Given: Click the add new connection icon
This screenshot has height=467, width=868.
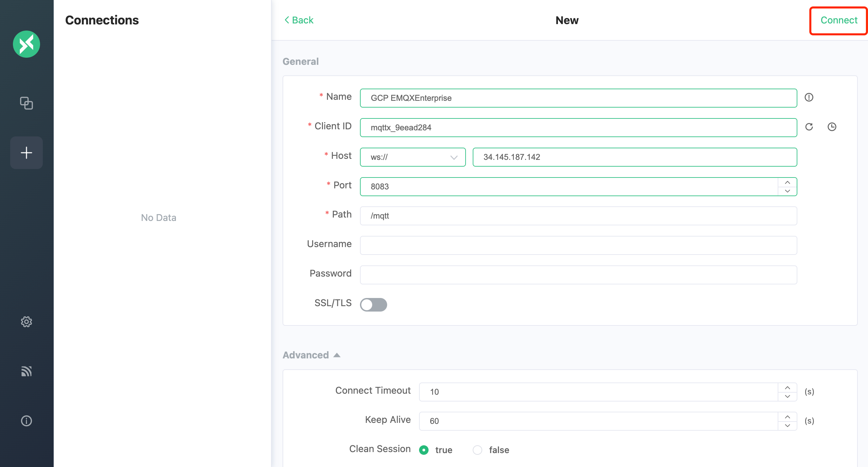Looking at the screenshot, I should (26, 152).
